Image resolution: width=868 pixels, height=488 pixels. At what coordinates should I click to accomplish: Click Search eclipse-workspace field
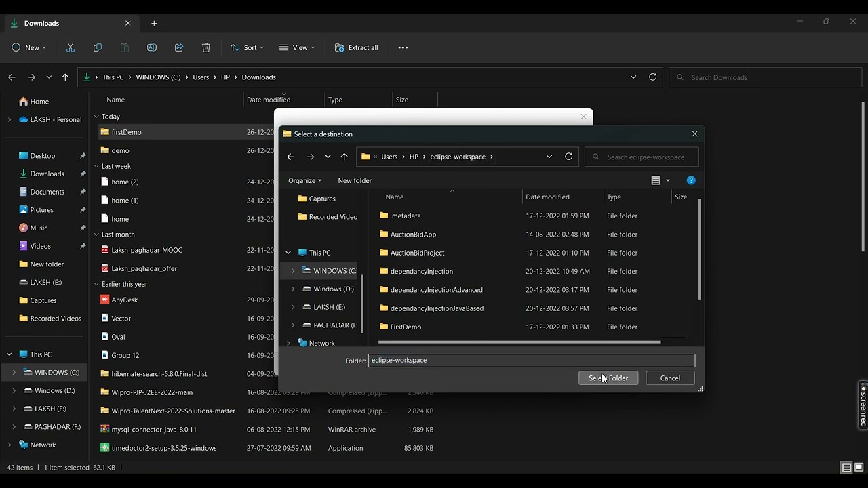pos(642,157)
